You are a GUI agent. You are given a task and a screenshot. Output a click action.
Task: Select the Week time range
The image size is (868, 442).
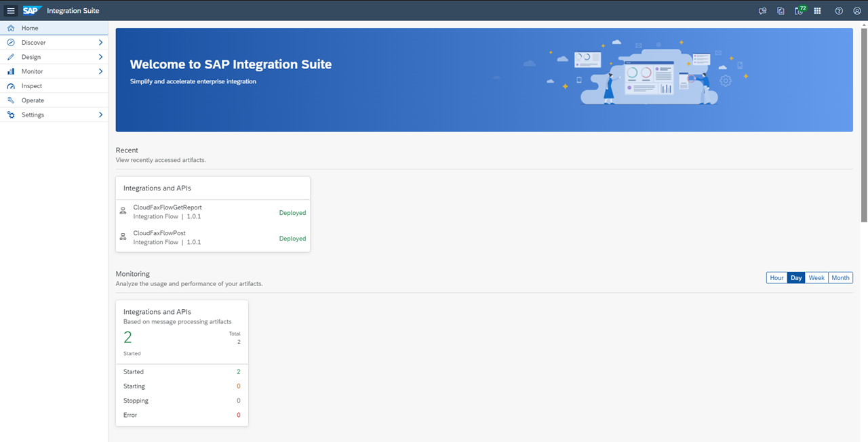click(x=816, y=278)
